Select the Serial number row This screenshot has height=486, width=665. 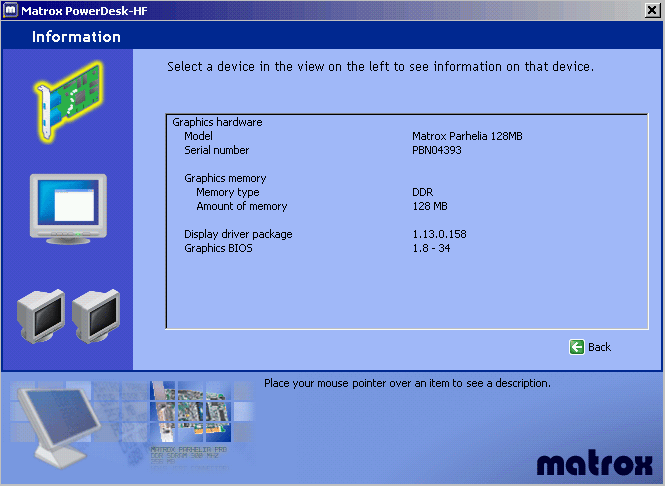click(x=216, y=150)
